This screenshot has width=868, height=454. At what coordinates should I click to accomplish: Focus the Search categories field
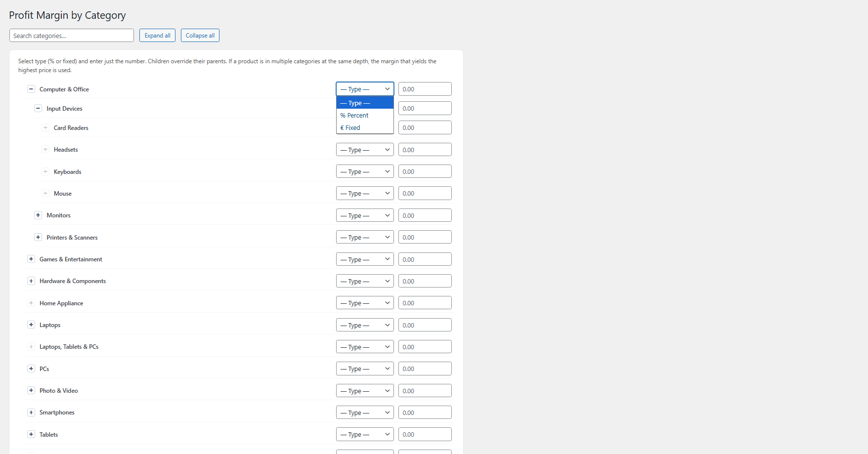point(72,36)
